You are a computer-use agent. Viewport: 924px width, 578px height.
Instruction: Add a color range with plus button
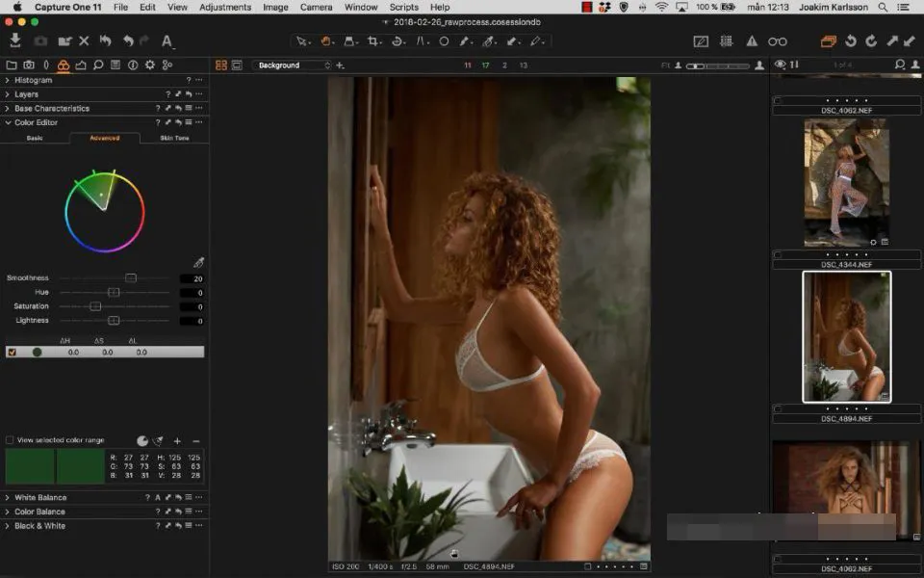[x=177, y=441]
